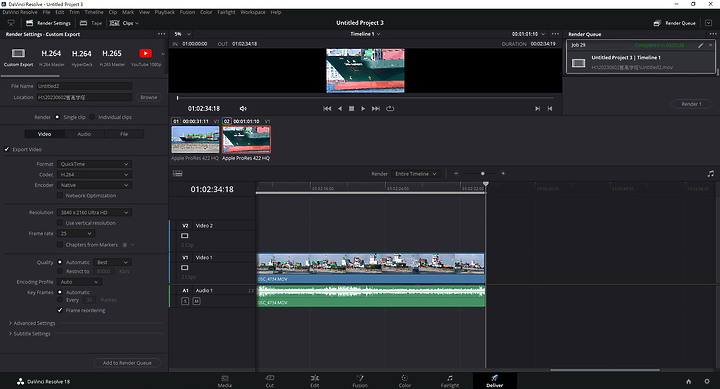Open the Resolution dropdown
Screen dimensions: 720x389
pos(94,212)
